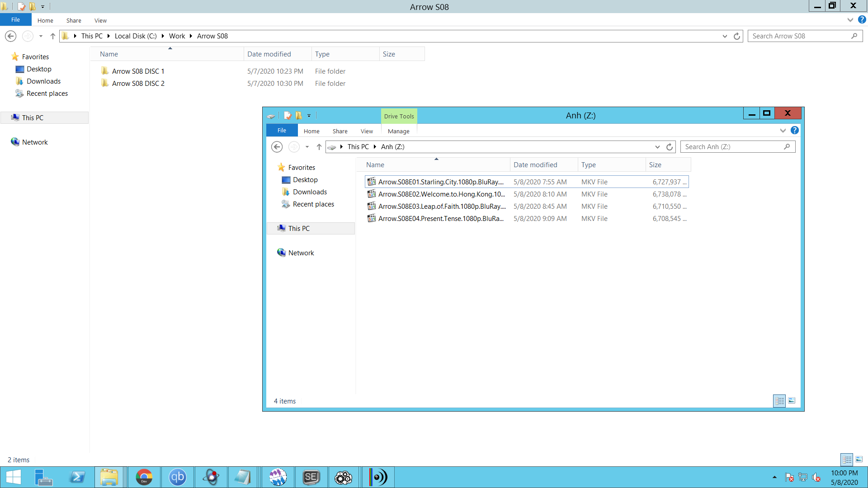Screen dimensions: 868x488
Task: Switch Anh (Z:) window to large icons view
Action: (x=792, y=401)
